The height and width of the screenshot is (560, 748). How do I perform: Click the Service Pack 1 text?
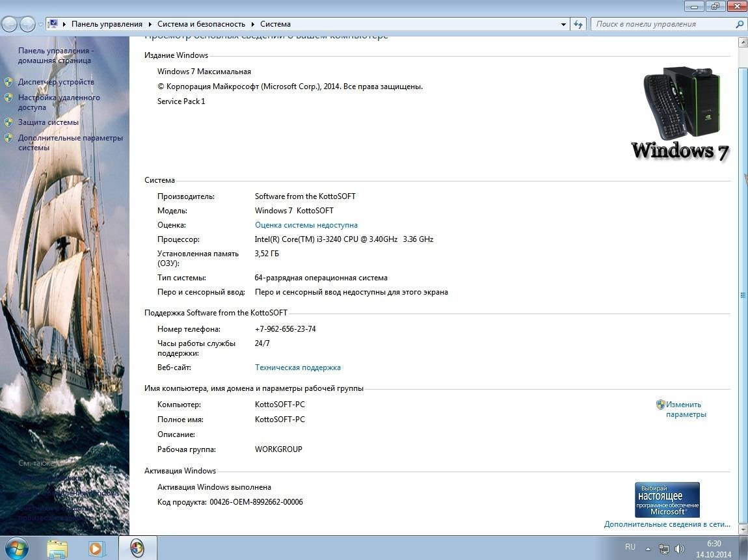(181, 101)
